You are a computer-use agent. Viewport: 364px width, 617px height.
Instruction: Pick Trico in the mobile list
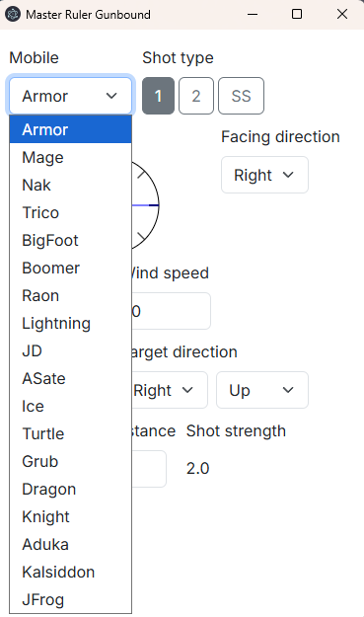pos(70,212)
